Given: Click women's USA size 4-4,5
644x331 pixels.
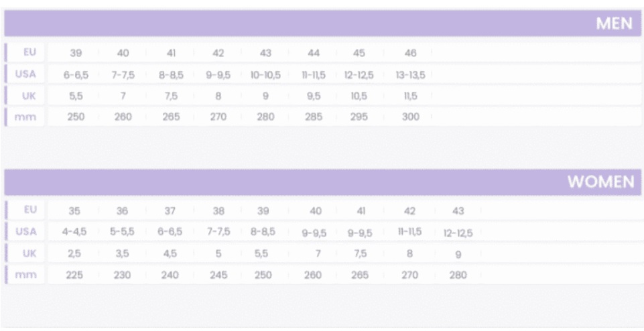Looking at the screenshot, I should [x=74, y=232].
